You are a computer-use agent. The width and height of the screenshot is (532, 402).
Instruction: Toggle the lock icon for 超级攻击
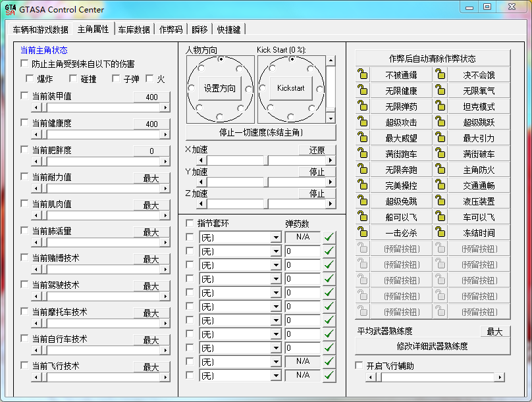coord(363,122)
